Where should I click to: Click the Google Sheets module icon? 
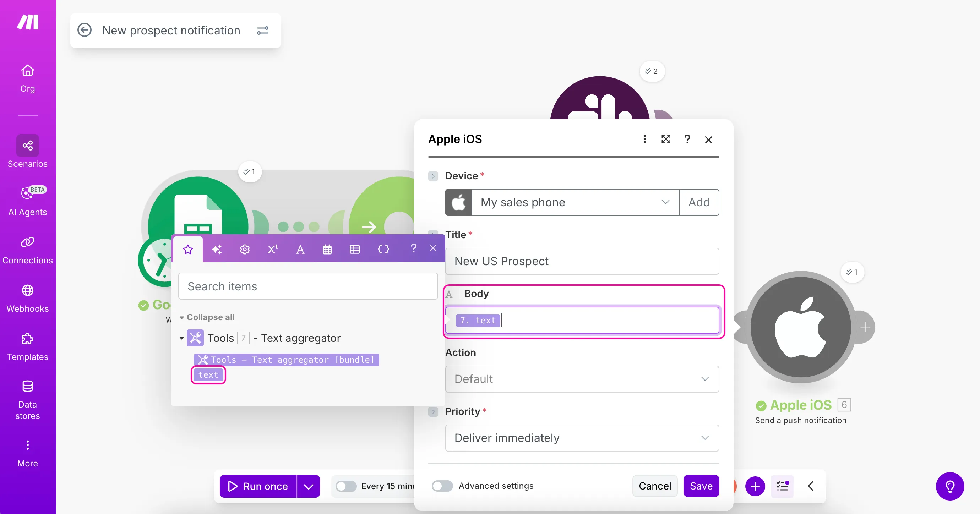click(198, 206)
